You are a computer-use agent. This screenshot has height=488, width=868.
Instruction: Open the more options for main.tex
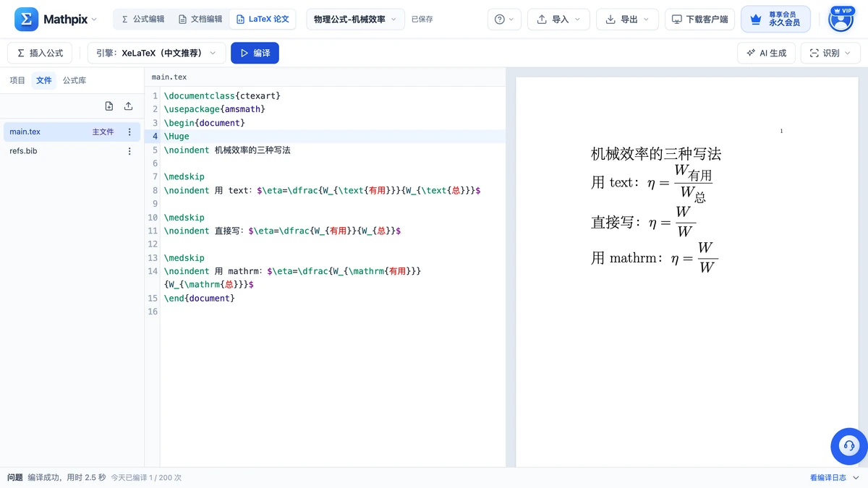click(x=129, y=132)
